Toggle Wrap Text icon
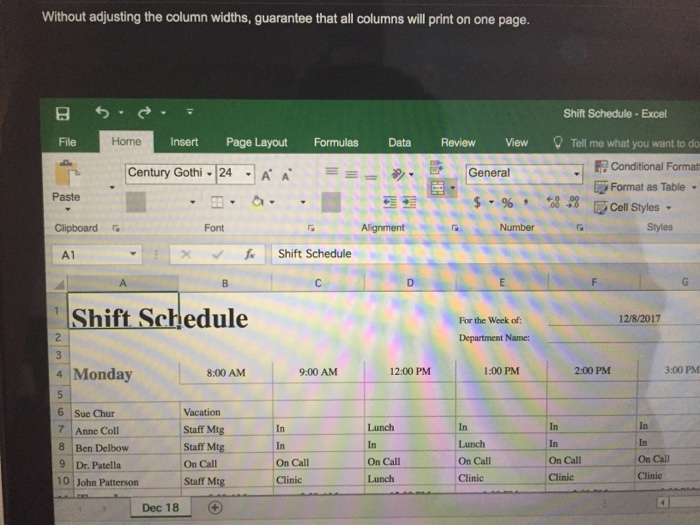 [436, 168]
